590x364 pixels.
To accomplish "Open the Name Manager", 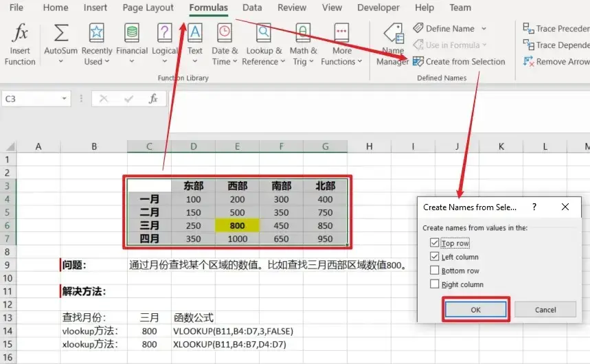I will [392, 45].
